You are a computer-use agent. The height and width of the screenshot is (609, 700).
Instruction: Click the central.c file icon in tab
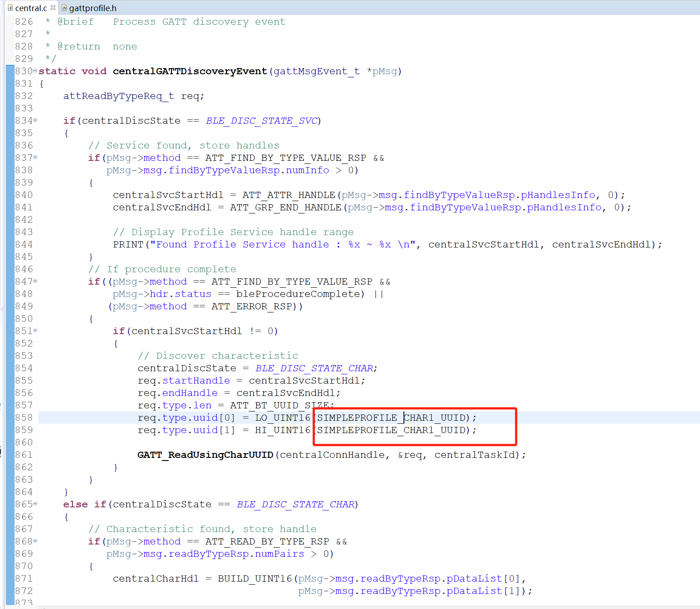[x=11, y=8]
